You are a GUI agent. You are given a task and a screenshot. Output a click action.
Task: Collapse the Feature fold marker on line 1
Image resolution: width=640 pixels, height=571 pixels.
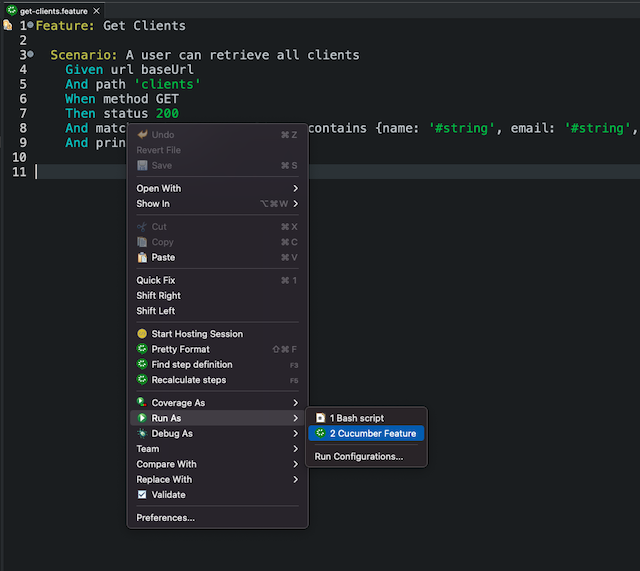coord(30,25)
